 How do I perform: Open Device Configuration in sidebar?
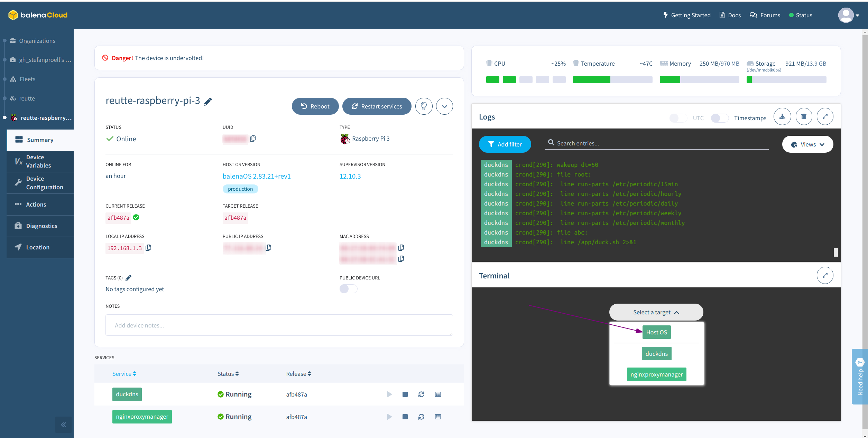(40, 183)
